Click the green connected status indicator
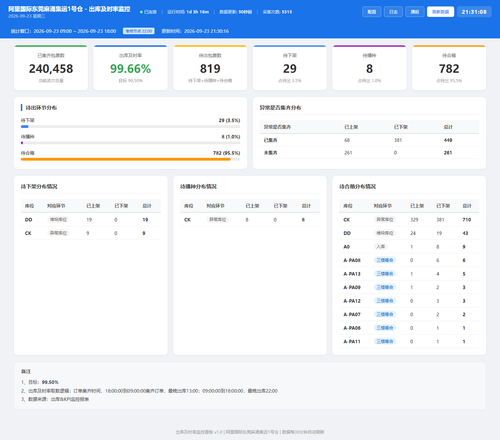 [148, 12]
